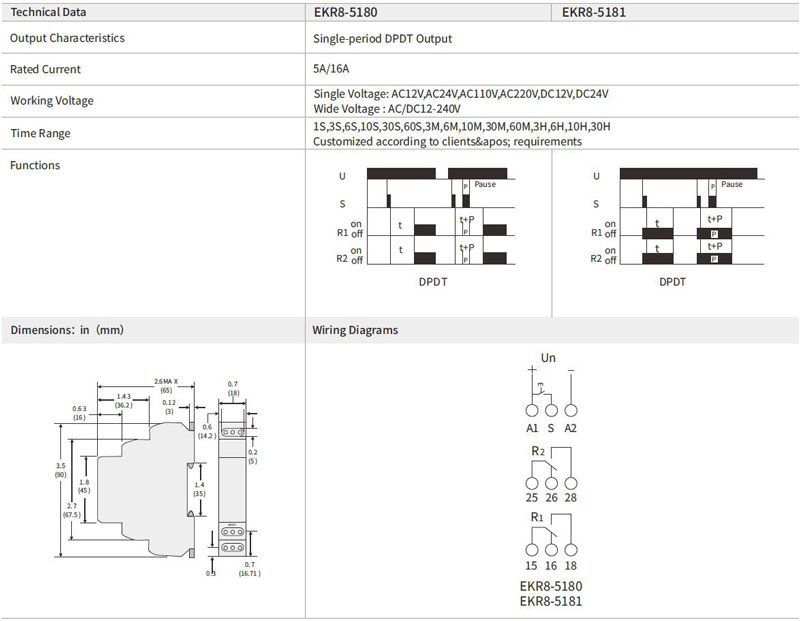Click the Dimensions in (mm) header
Screen dimensions: 800x621
(x=67, y=330)
